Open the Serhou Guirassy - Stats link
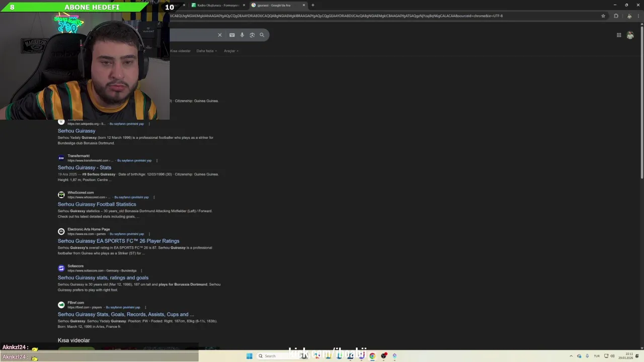644x362 pixels. point(85,167)
